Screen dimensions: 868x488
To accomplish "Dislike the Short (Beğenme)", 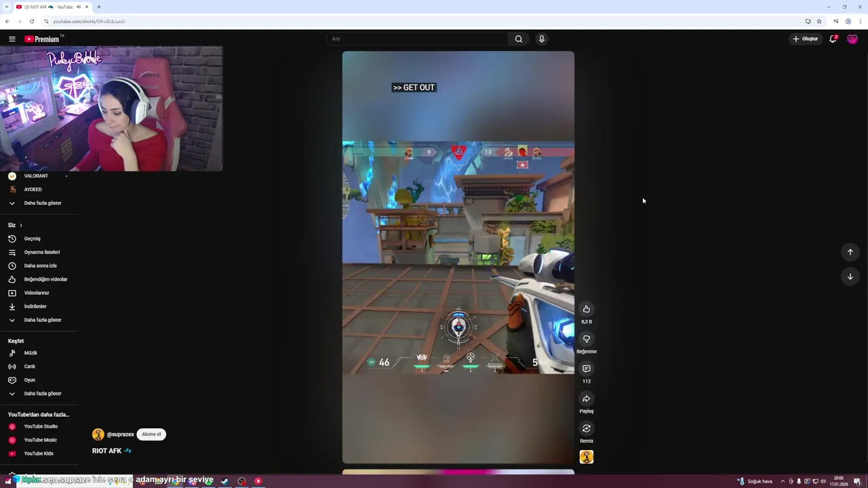I will (x=587, y=339).
